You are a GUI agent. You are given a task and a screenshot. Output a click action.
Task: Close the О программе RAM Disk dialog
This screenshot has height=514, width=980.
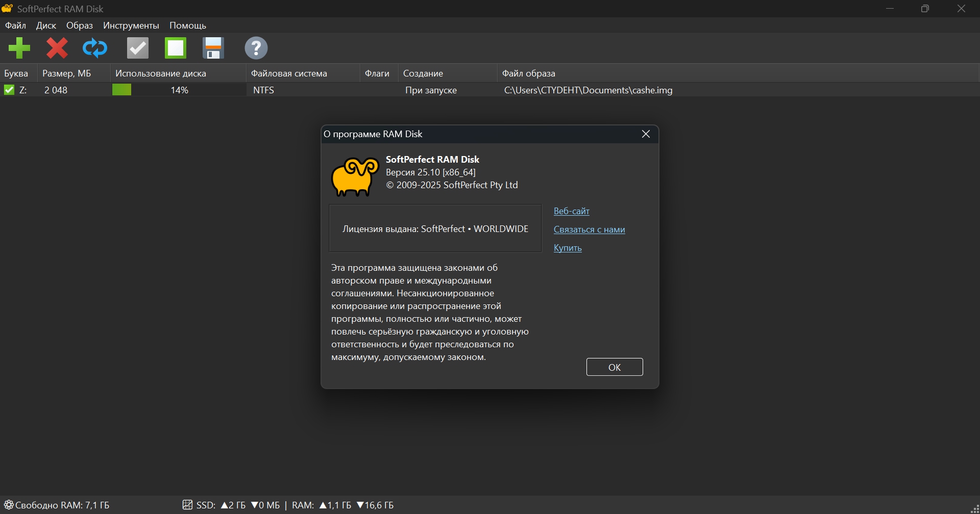tap(646, 134)
